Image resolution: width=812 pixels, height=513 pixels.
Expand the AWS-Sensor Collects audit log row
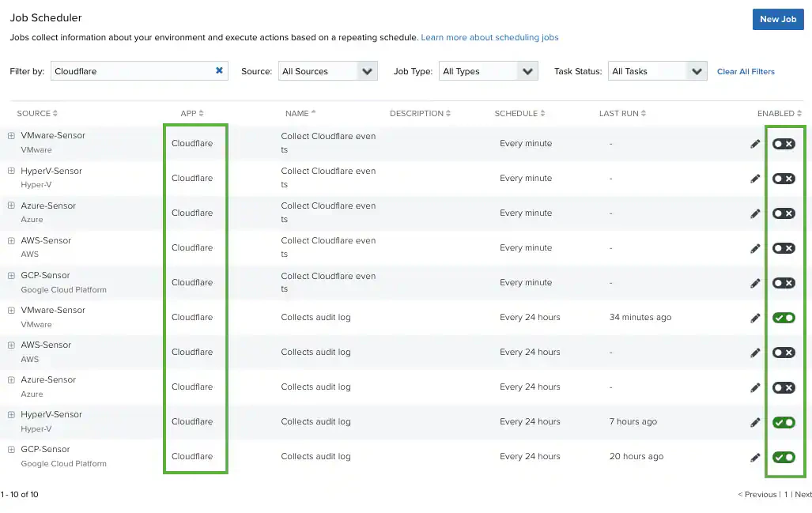11,345
